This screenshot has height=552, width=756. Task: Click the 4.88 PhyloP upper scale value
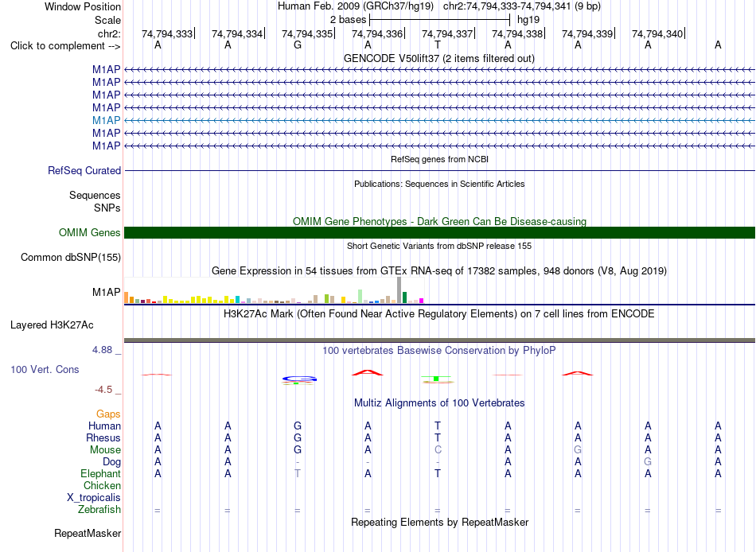[102, 350]
